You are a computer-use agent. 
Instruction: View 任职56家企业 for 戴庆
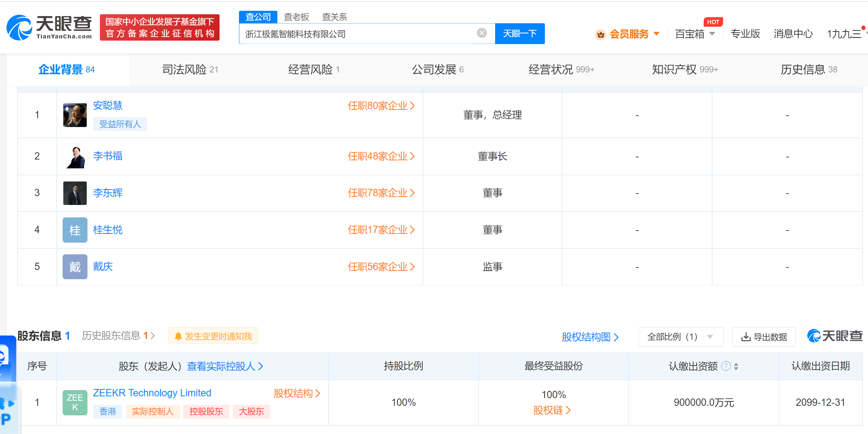[x=381, y=267]
